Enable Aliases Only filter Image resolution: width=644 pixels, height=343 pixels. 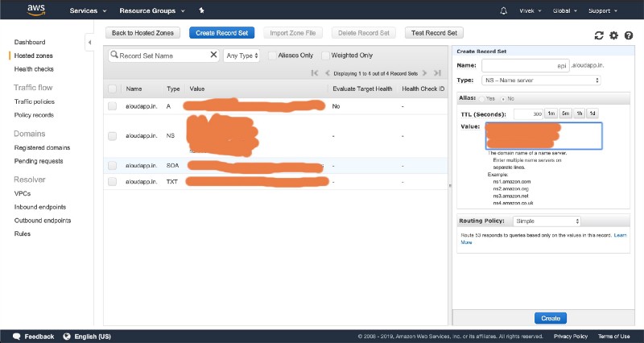coord(272,56)
